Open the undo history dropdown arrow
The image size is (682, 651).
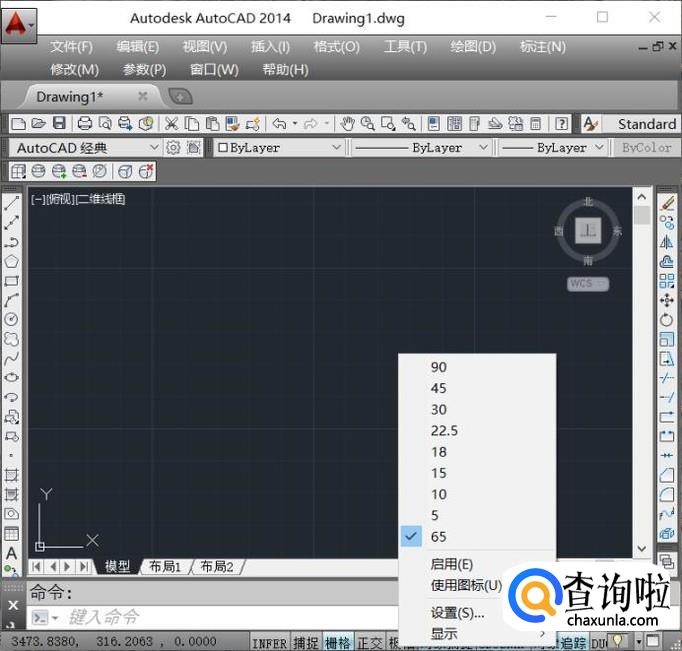(295, 124)
